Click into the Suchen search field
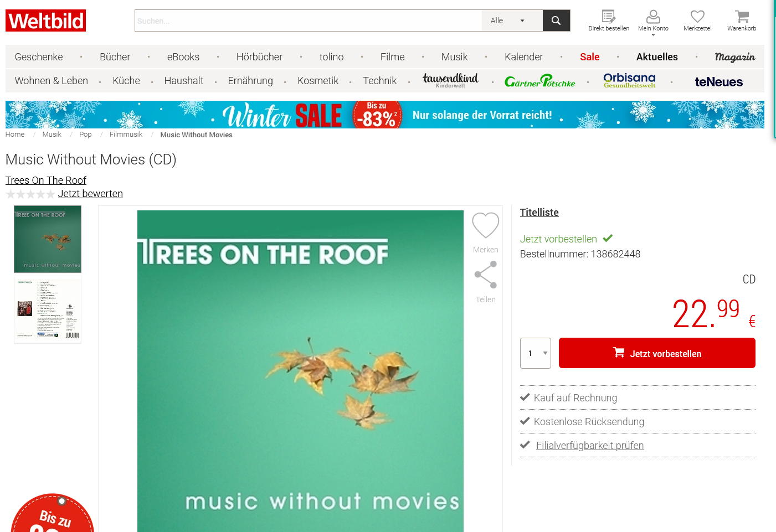 click(x=308, y=20)
